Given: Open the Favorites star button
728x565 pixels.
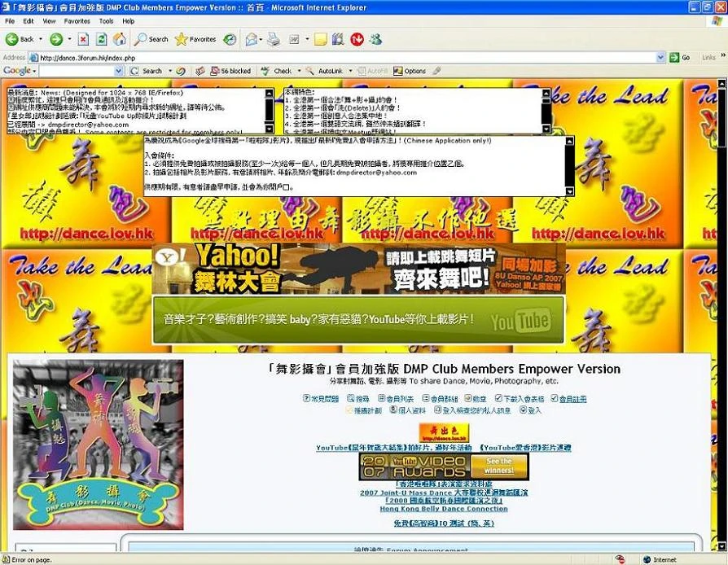Looking at the screenshot, I should pyautogui.click(x=195, y=39).
